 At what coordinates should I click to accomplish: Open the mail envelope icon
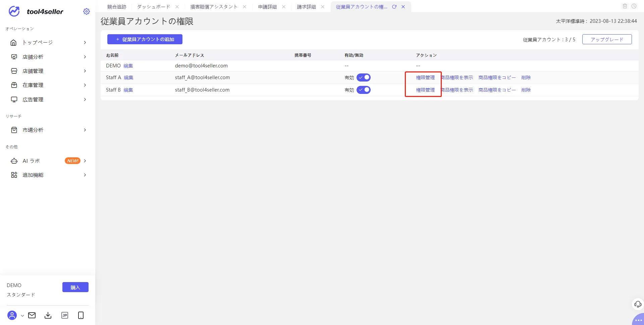pyautogui.click(x=32, y=315)
